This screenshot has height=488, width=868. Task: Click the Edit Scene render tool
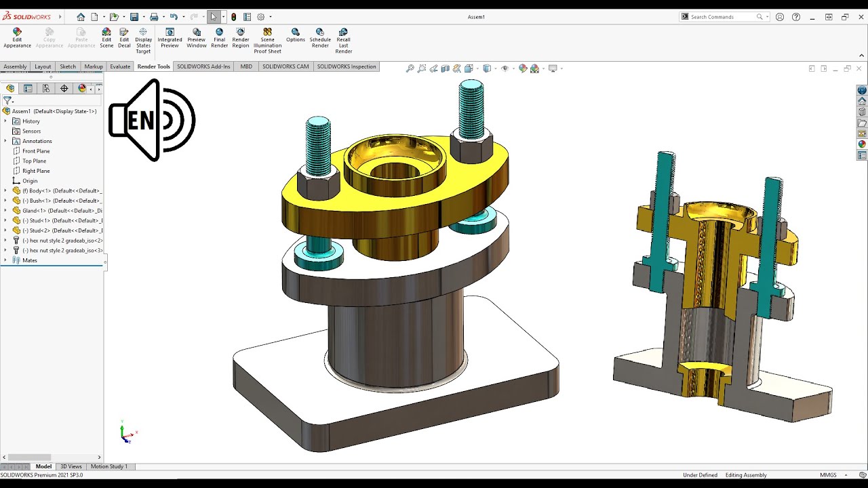tap(106, 39)
